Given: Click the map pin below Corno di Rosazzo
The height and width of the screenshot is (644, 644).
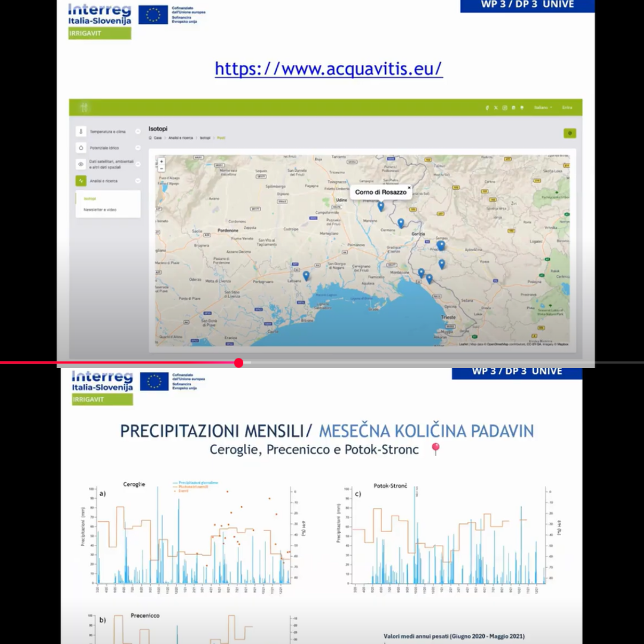Looking at the screenshot, I should 401,223.
